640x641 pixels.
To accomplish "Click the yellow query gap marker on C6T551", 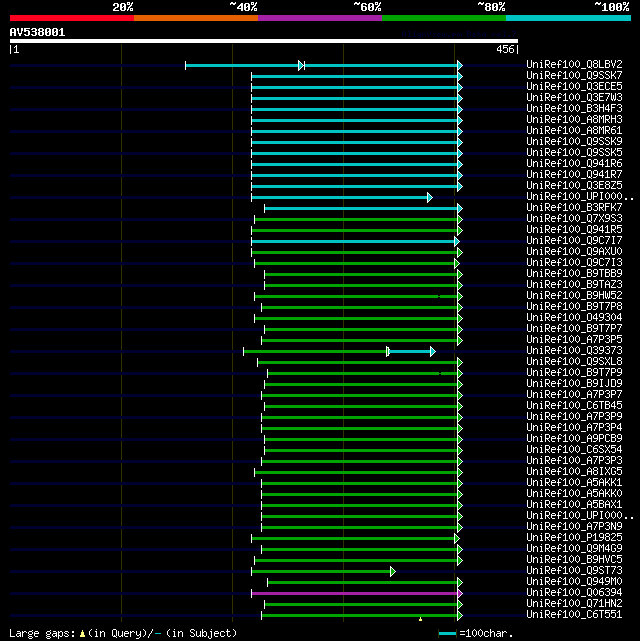I will click(x=421, y=619).
